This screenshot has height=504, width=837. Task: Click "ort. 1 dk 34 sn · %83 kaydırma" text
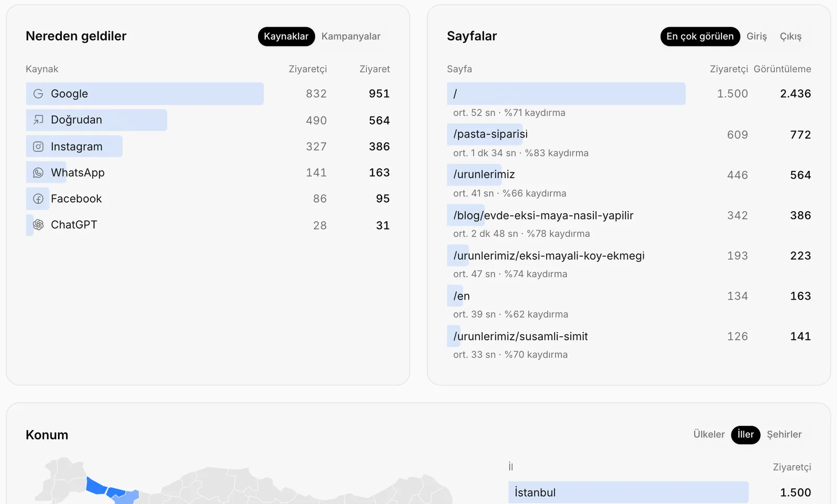click(x=521, y=153)
